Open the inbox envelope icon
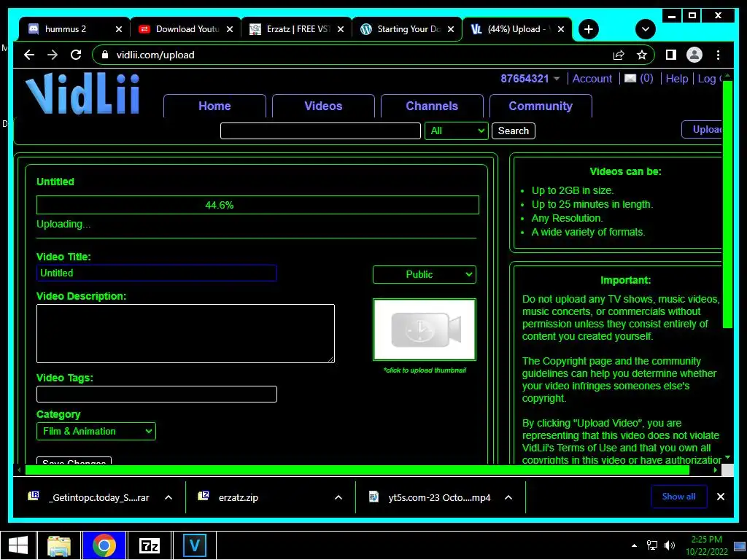Image resolution: width=747 pixels, height=560 pixels. pyautogui.click(x=630, y=79)
